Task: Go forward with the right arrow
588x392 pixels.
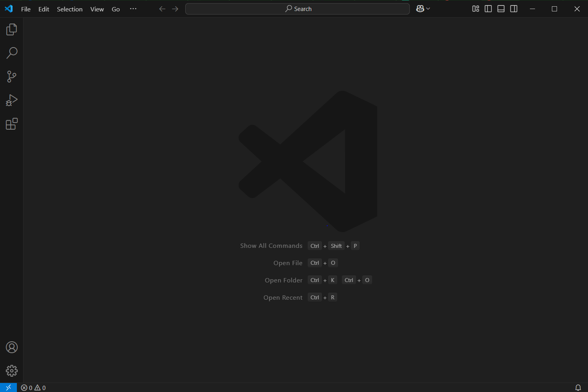Action: pyautogui.click(x=175, y=9)
